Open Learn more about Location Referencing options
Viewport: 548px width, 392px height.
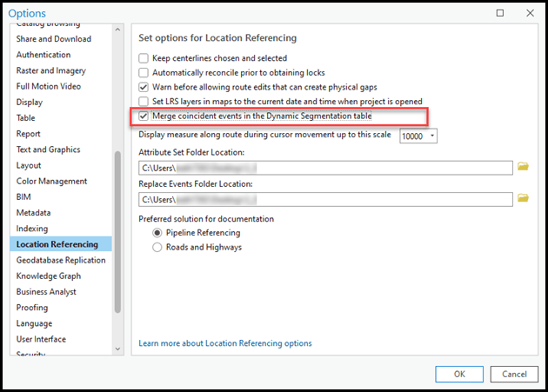tap(225, 343)
